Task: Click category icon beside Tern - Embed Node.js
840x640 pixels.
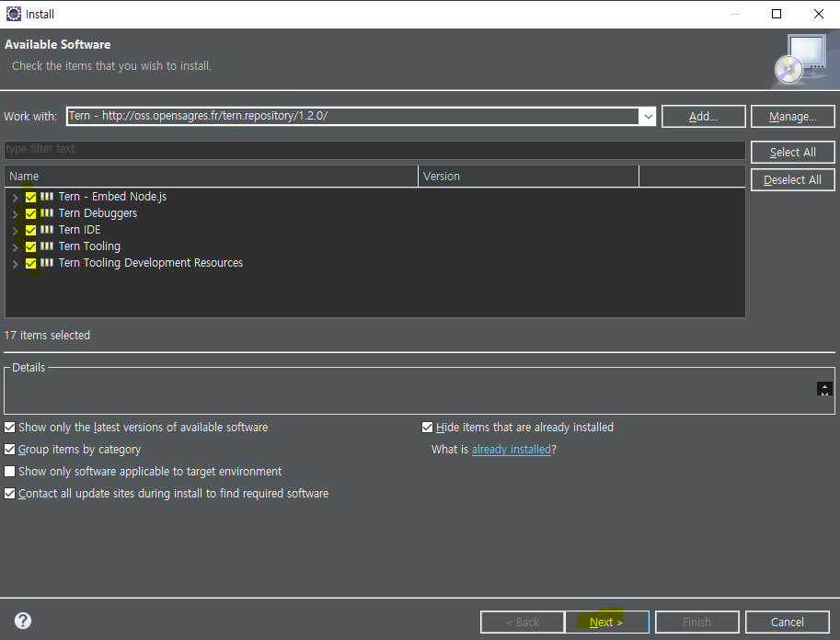Action: (x=47, y=197)
